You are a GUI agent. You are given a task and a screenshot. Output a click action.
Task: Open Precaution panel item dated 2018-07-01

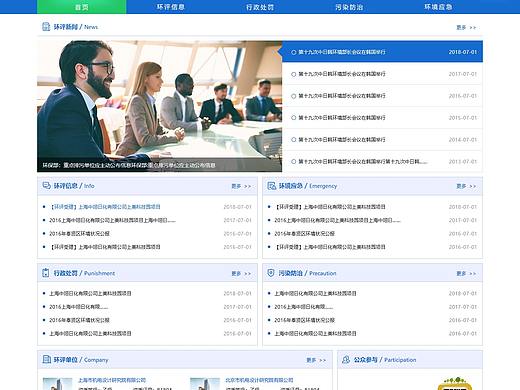(x=315, y=293)
